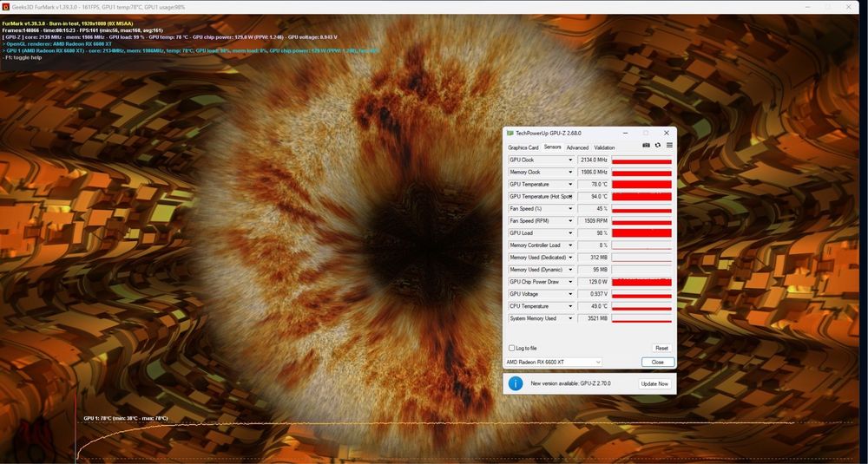Click the GPU Temperature value 78.0 °C
868x464 pixels.
(594, 184)
